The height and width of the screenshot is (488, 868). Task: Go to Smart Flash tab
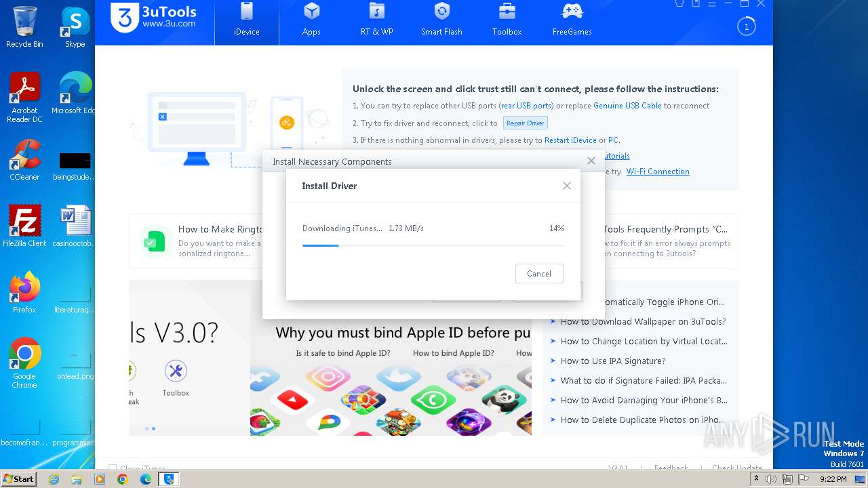point(441,20)
